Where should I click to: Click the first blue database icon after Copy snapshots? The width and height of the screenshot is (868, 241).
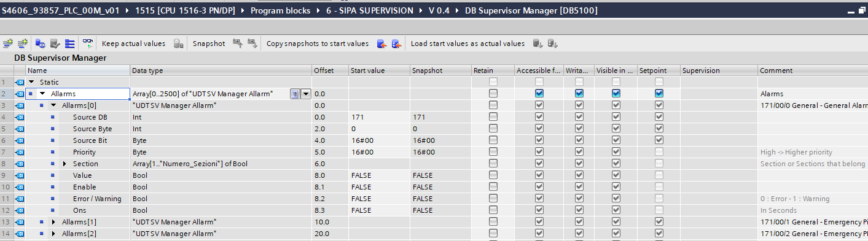pos(381,44)
